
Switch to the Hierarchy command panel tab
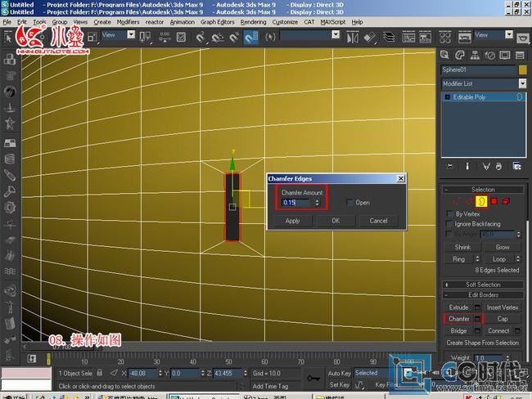475,55
